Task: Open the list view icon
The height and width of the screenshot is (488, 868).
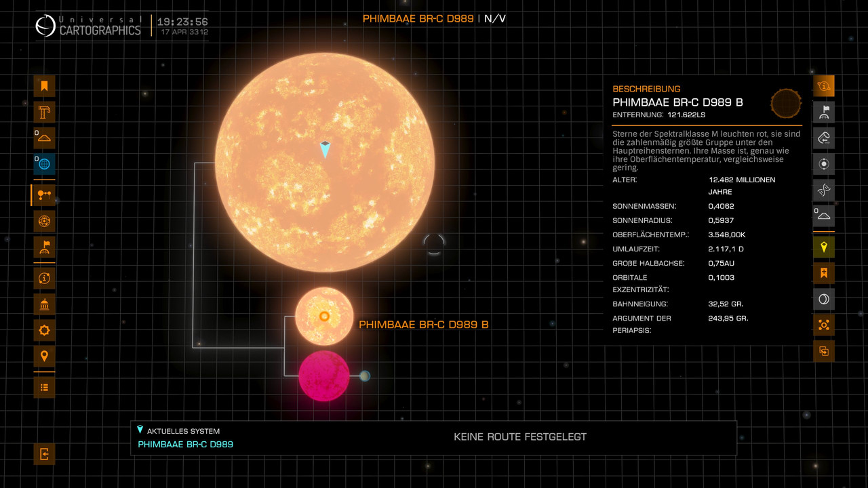Action: pos(44,387)
